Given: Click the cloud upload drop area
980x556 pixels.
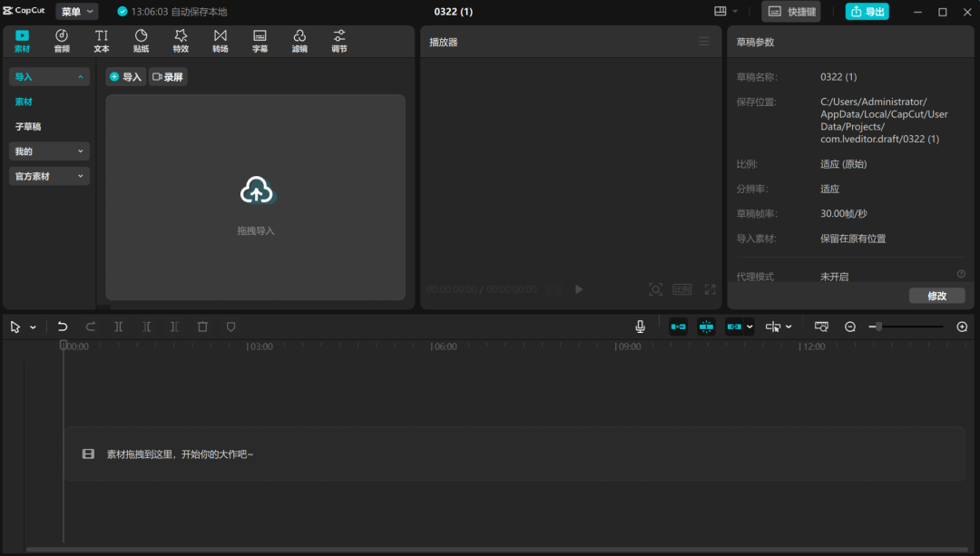Looking at the screenshot, I should coord(256,198).
